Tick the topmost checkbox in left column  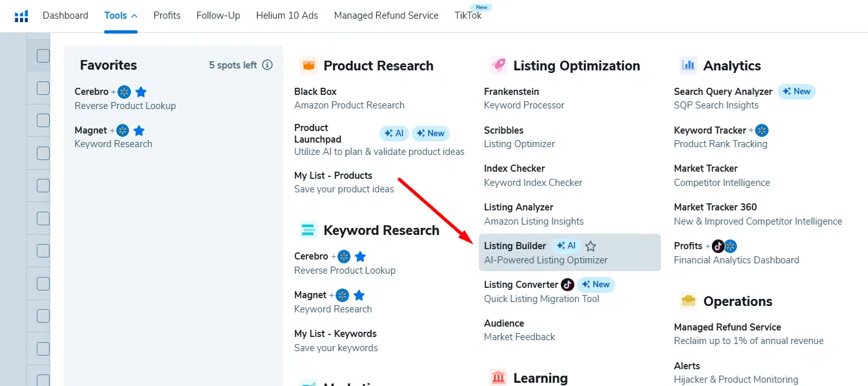pyautogui.click(x=43, y=56)
